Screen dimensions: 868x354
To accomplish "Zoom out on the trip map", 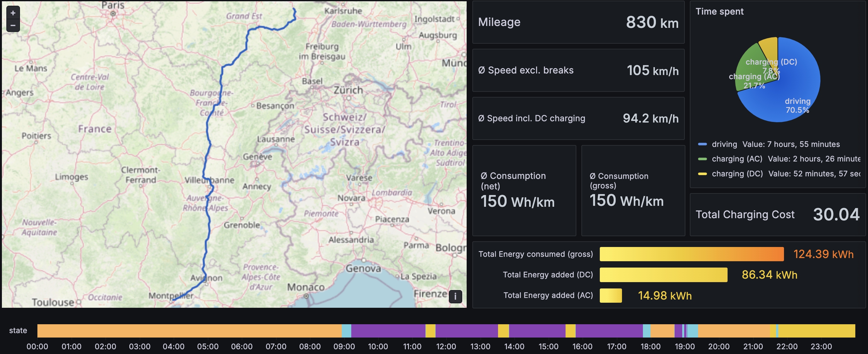I will click(13, 25).
